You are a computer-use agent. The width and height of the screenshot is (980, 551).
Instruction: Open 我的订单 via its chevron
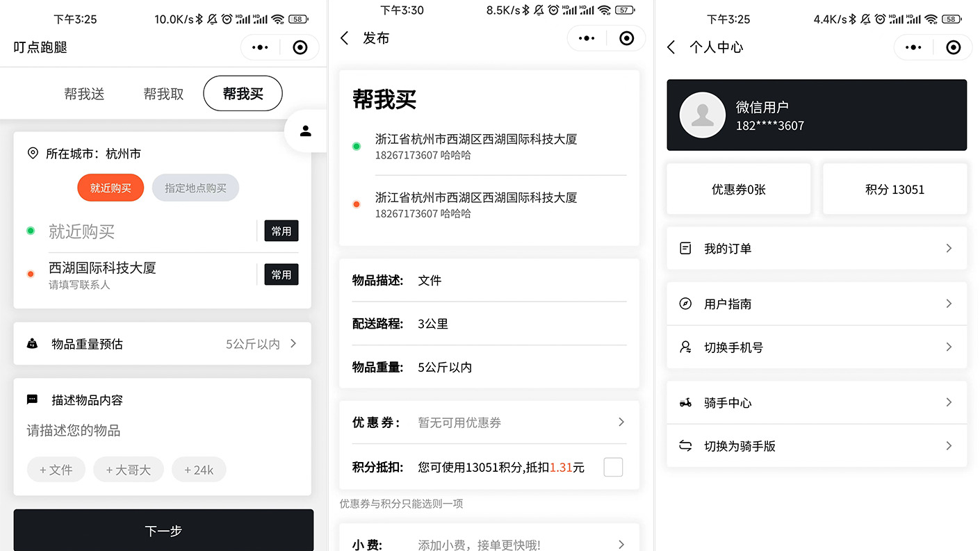[x=949, y=248]
